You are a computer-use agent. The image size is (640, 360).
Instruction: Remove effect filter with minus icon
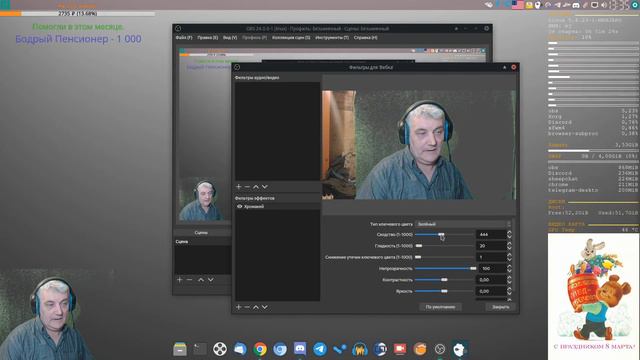pos(247,307)
